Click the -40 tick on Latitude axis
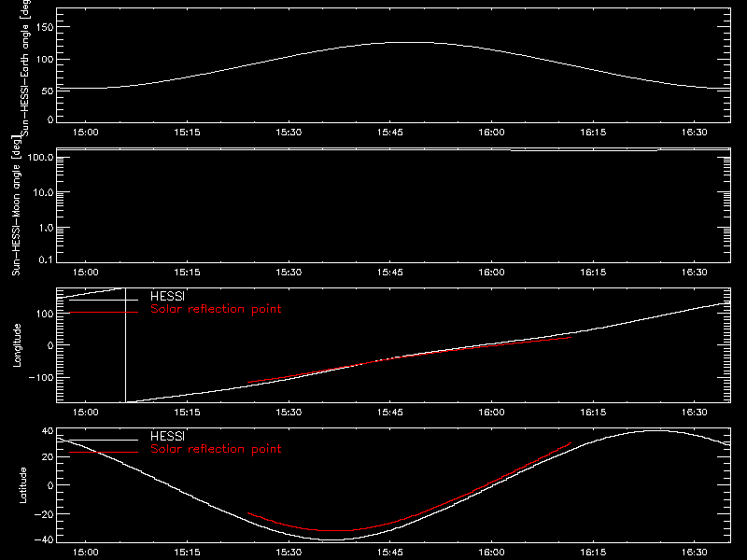The width and height of the screenshot is (747, 560). point(44,540)
